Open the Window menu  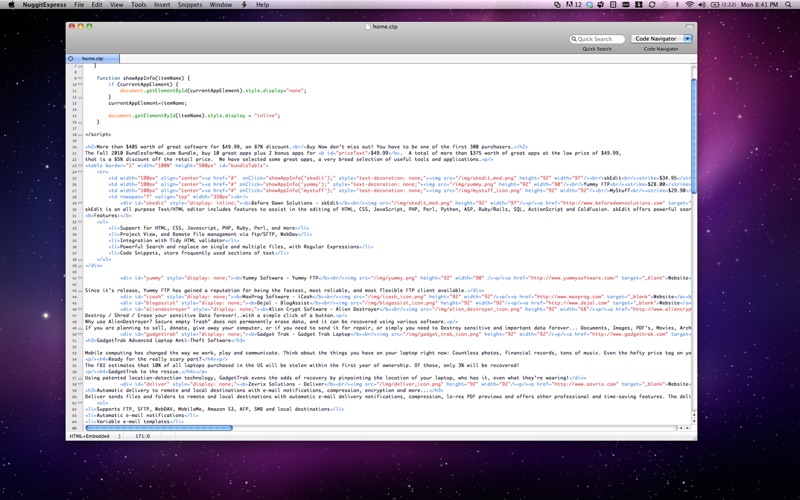coord(221,5)
